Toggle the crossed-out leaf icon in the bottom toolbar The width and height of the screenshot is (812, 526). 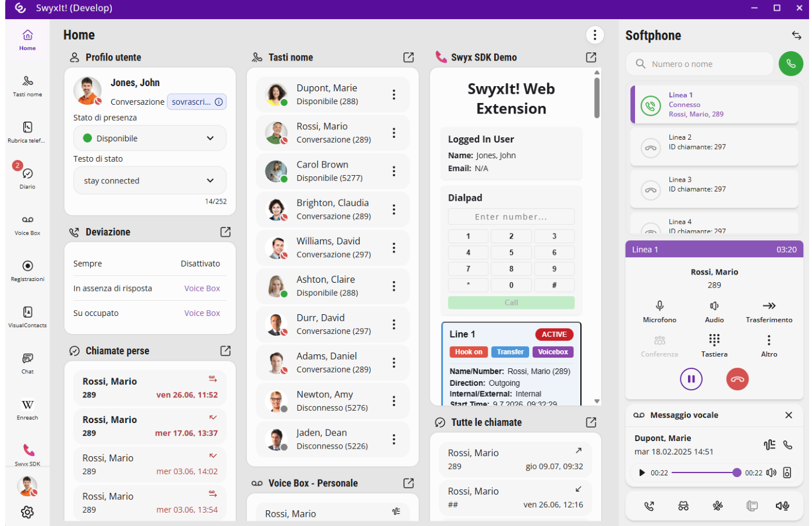[718, 506]
